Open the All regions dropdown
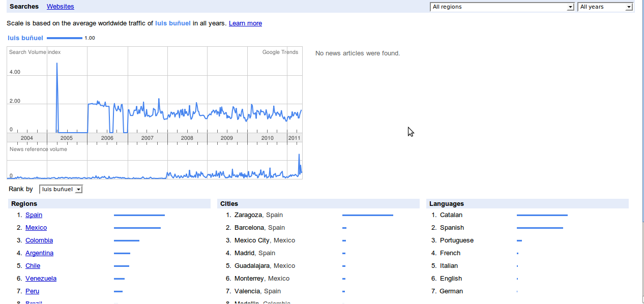The image size is (644, 304). click(x=502, y=7)
